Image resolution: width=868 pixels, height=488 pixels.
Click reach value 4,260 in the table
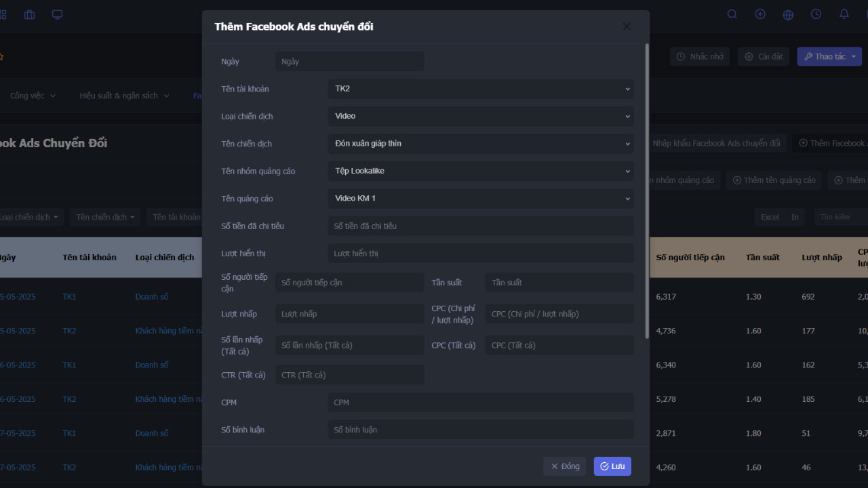[666, 467]
